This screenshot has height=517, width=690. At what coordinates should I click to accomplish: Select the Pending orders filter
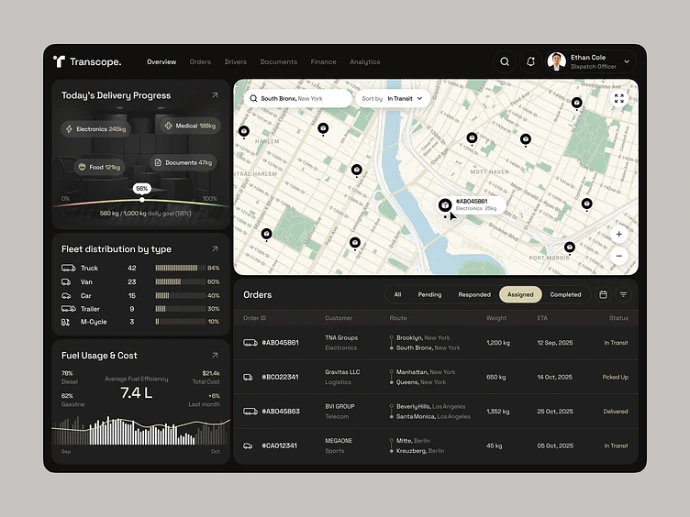429,295
